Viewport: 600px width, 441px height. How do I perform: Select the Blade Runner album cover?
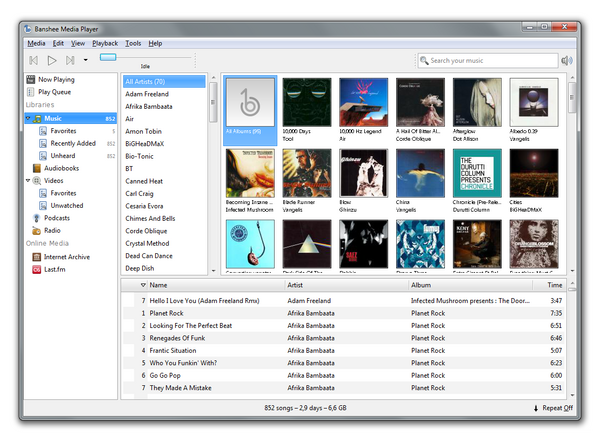click(307, 173)
